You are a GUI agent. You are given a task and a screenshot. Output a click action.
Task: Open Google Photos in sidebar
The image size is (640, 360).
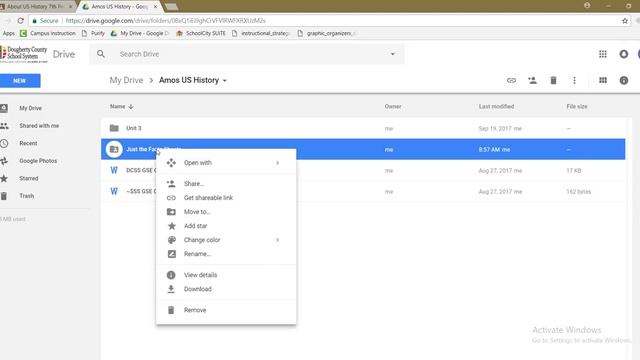38,161
